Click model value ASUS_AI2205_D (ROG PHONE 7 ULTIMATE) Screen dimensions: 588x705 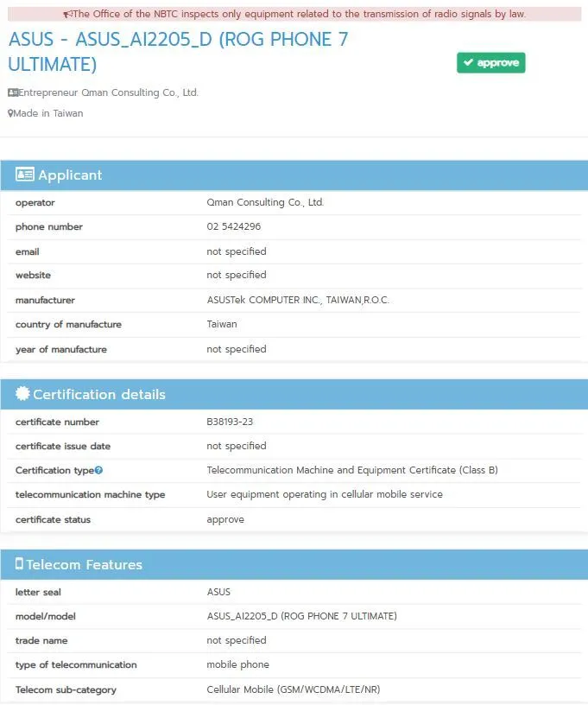pyautogui.click(x=302, y=616)
